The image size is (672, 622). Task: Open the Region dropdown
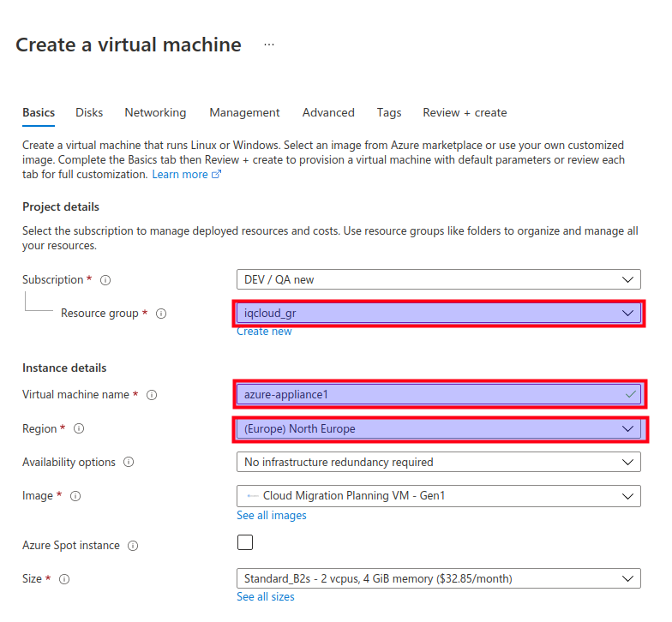click(439, 428)
